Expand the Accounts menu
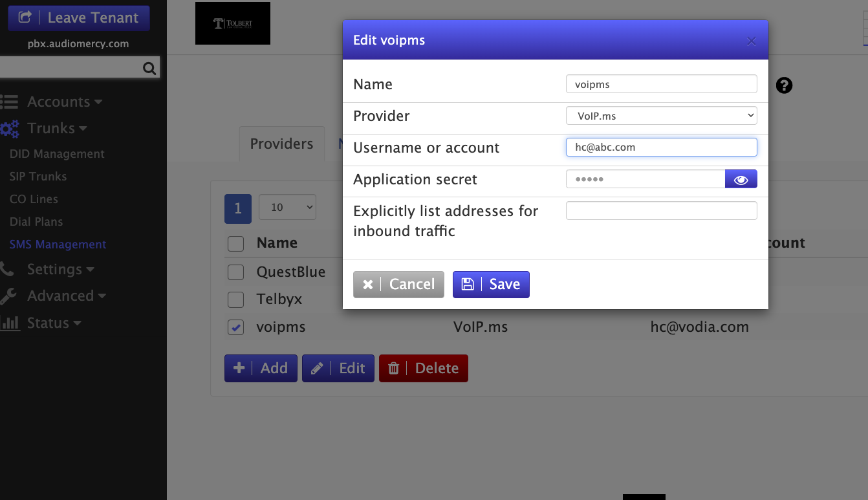Image resolution: width=868 pixels, height=500 pixels. pyautogui.click(x=65, y=102)
